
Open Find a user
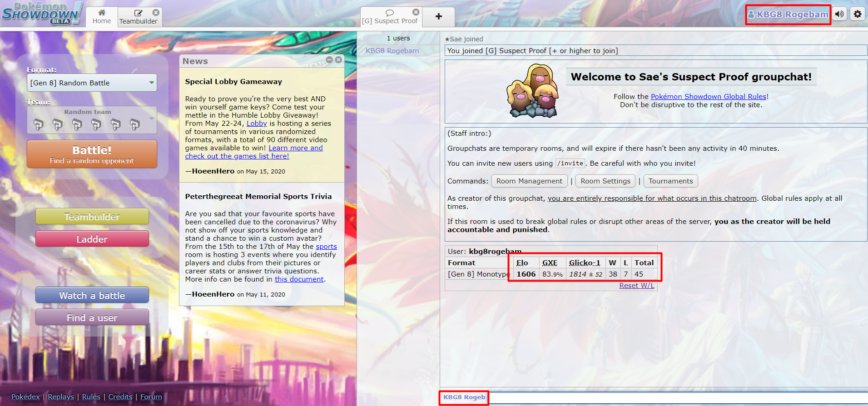click(92, 317)
